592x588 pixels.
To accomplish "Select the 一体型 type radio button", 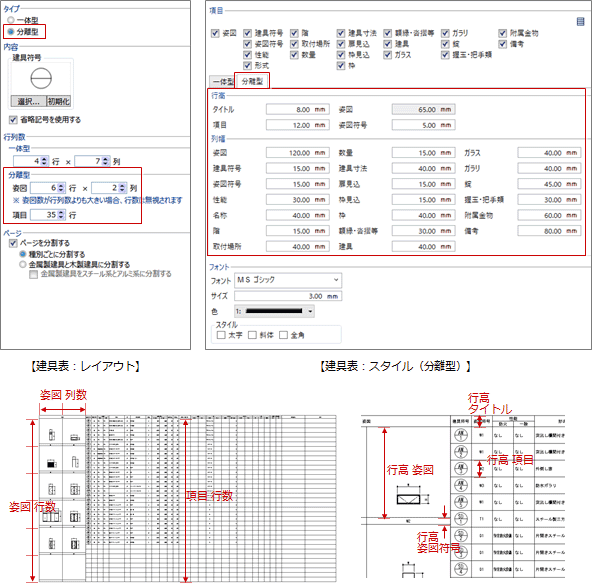I will click(x=11, y=20).
